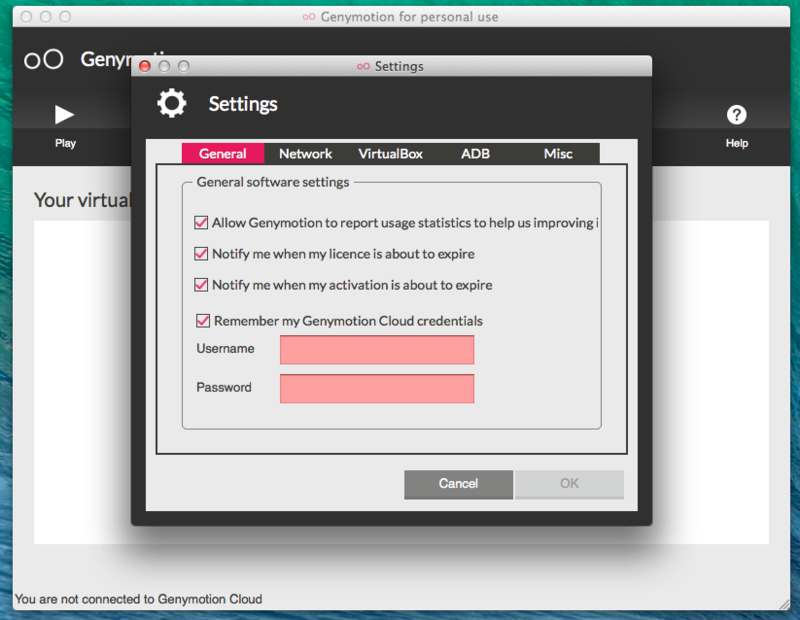Toggle Remember Genymotion Cloud credentials

click(203, 320)
